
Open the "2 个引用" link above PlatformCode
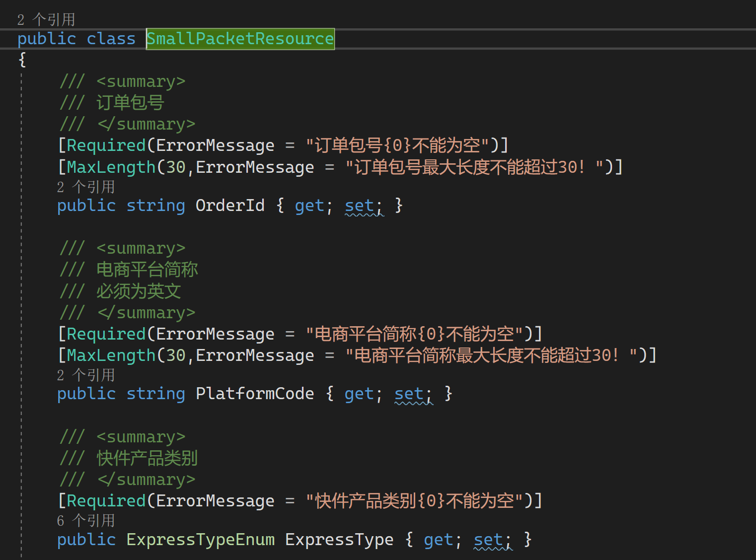(85, 375)
